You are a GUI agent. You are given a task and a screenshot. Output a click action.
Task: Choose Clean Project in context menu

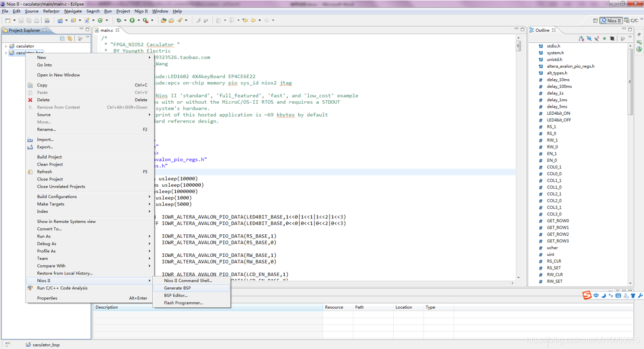tap(89, 164)
